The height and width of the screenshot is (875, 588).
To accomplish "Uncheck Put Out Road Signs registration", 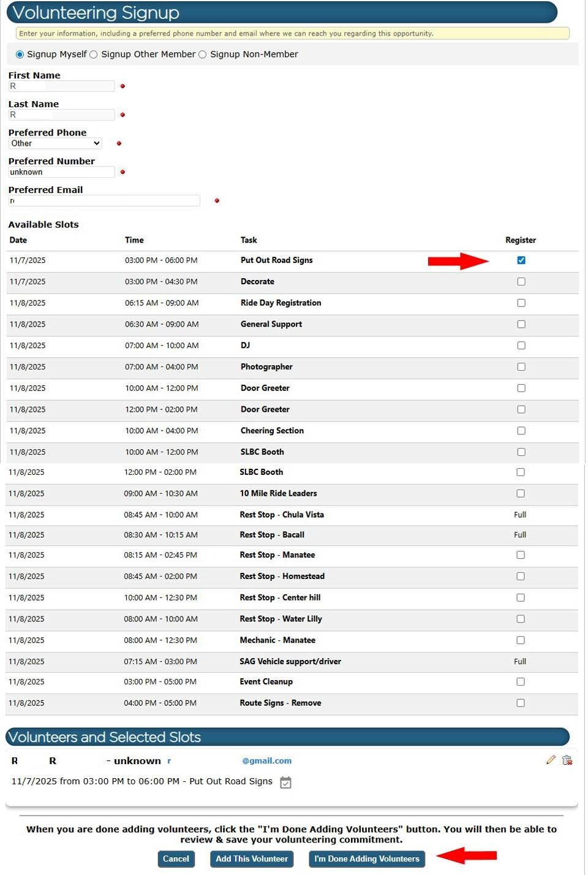I will [521, 260].
